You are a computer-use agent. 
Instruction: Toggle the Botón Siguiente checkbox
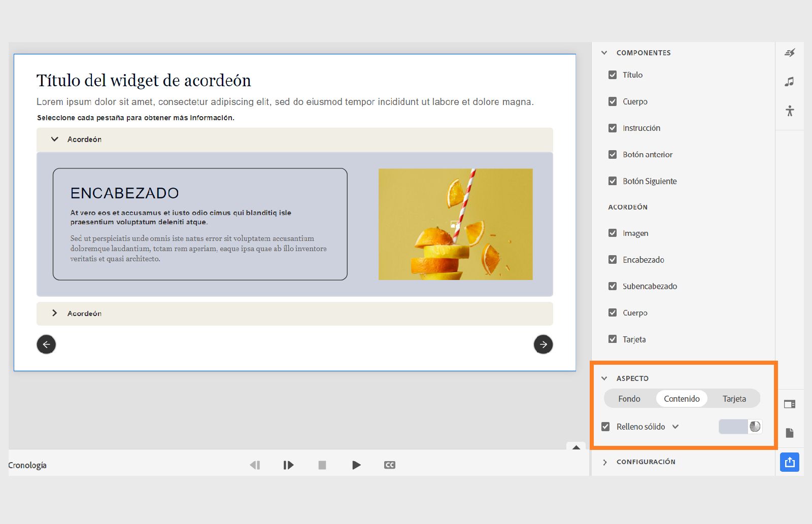pos(613,181)
